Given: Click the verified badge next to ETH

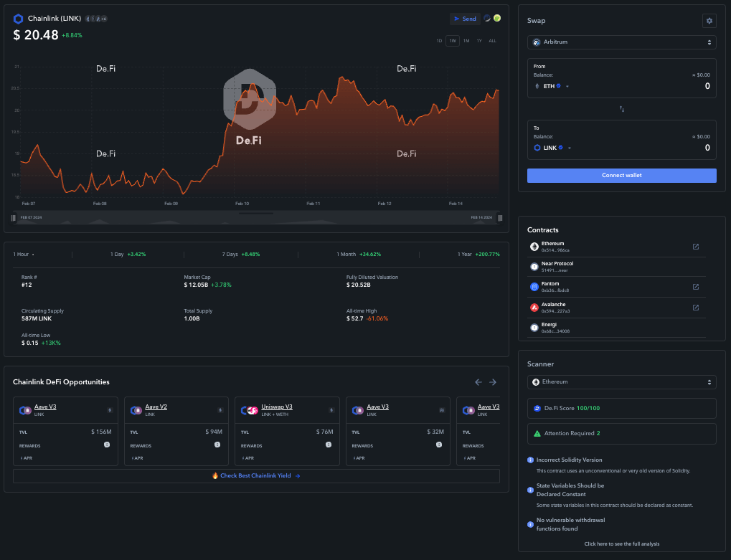Looking at the screenshot, I should click(559, 86).
